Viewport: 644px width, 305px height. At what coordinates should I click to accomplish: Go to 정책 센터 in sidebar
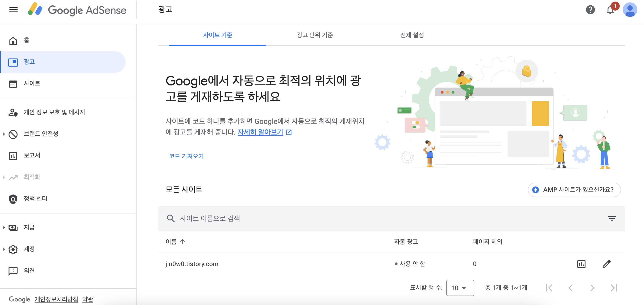[x=35, y=199]
